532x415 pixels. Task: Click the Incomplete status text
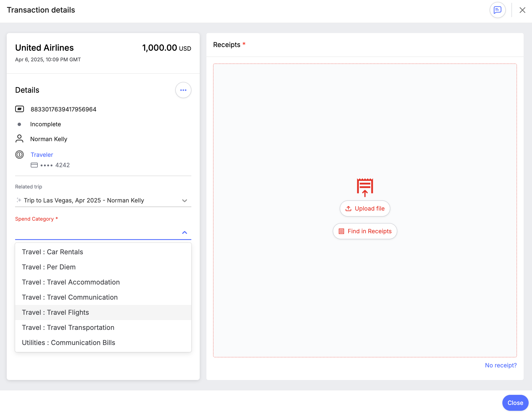pyautogui.click(x=46, y=124)
